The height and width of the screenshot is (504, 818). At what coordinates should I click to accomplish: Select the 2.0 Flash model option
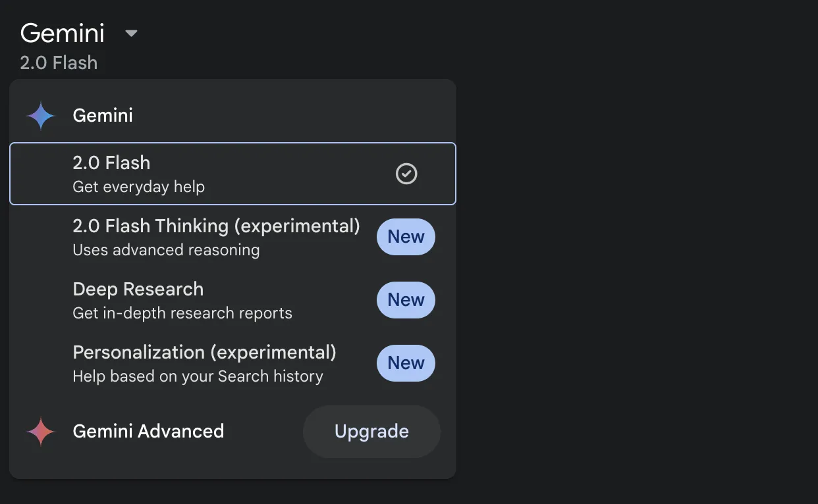click(x=232, y=174)
